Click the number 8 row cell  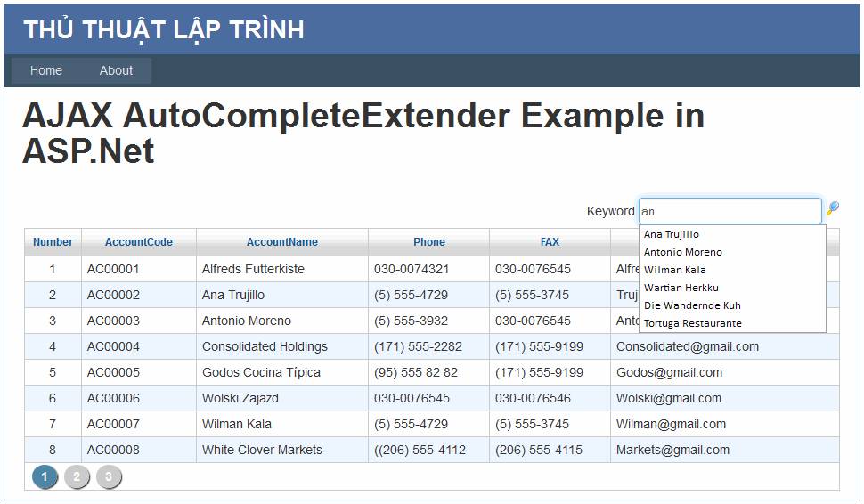(x=53, y=450)
